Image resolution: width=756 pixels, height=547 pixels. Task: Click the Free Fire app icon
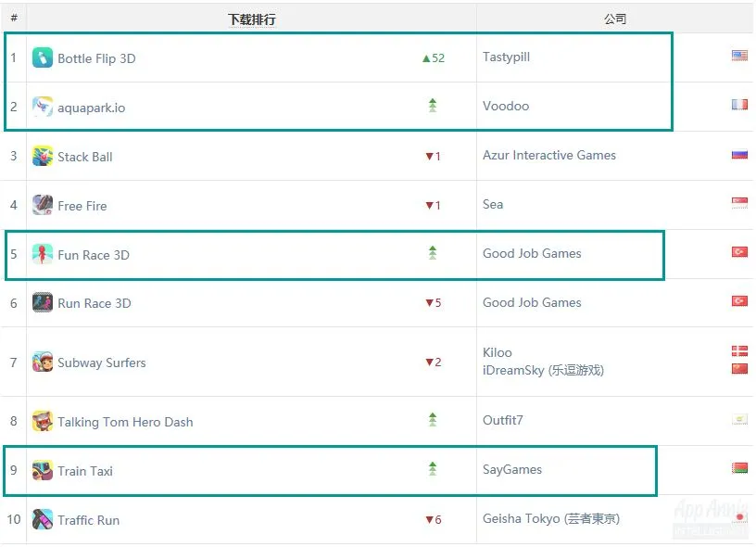pyautogui.click(x=43, y=205)
